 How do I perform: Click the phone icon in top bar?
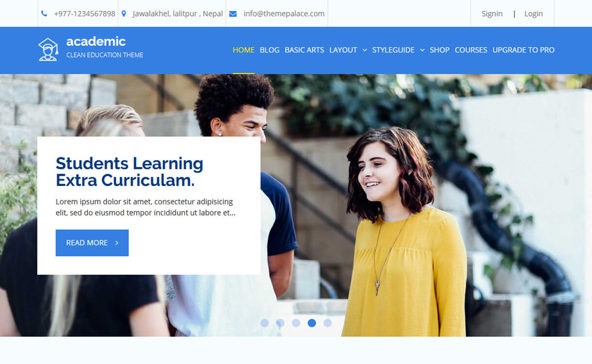[x=44, y=14]
